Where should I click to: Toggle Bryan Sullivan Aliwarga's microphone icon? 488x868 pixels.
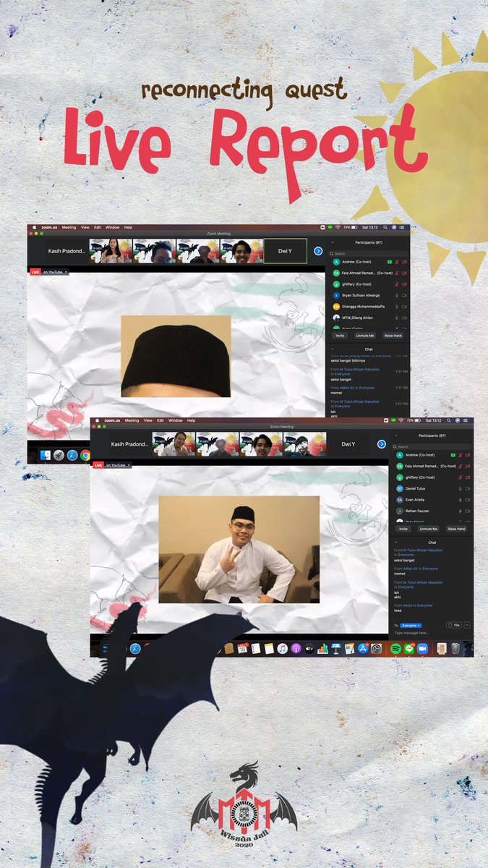pos(397,296)
